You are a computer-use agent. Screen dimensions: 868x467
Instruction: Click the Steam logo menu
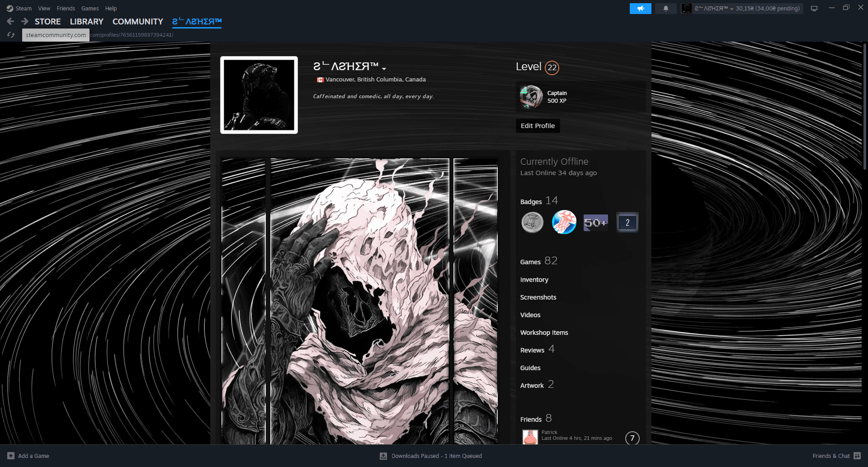pyautogui.click(x=19, y=8)
